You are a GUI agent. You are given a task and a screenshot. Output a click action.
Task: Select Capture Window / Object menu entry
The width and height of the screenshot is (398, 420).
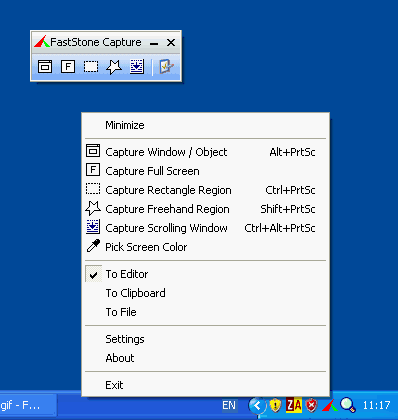coord(205,152)
